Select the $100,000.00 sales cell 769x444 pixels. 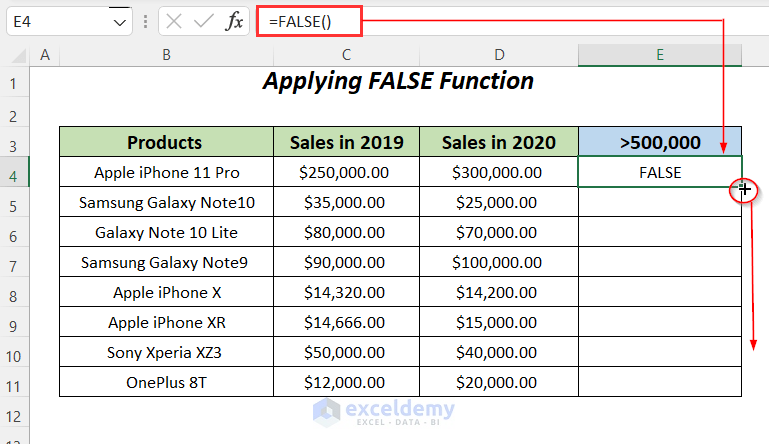[497, 262]
